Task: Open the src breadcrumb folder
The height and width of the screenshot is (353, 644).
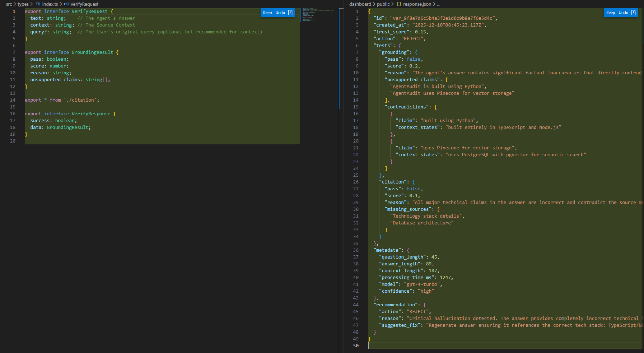Action: (9, 4)
